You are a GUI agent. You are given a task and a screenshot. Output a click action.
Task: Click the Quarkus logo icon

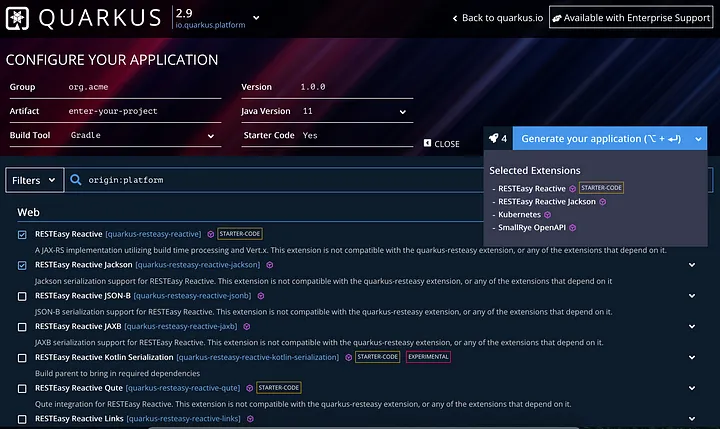tap(17, 18)
